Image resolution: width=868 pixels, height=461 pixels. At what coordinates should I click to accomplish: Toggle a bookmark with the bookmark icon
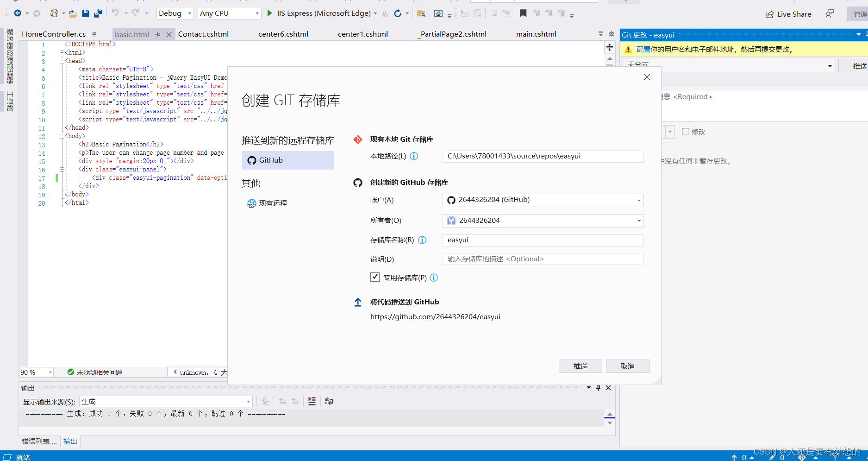click(x=523, y=13)
